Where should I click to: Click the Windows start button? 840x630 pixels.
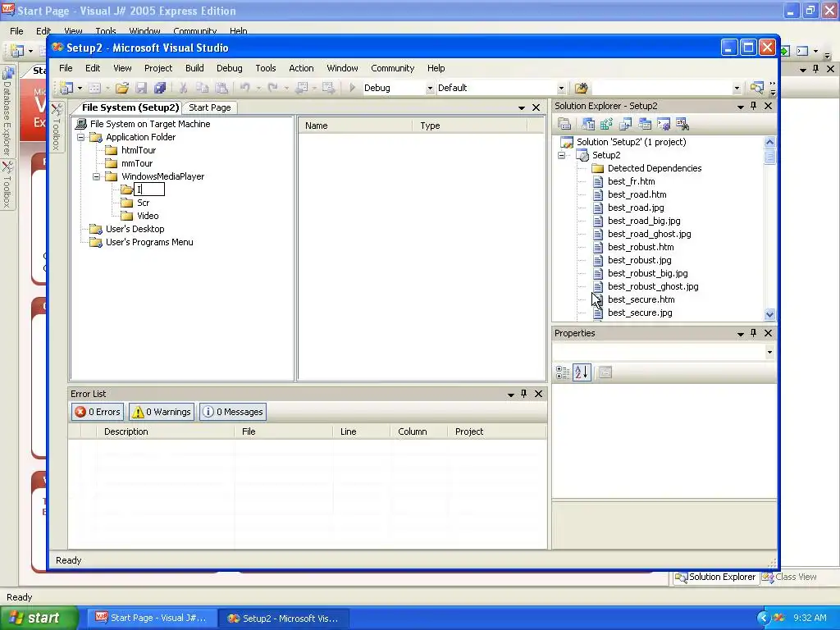[x=39, y=618]
